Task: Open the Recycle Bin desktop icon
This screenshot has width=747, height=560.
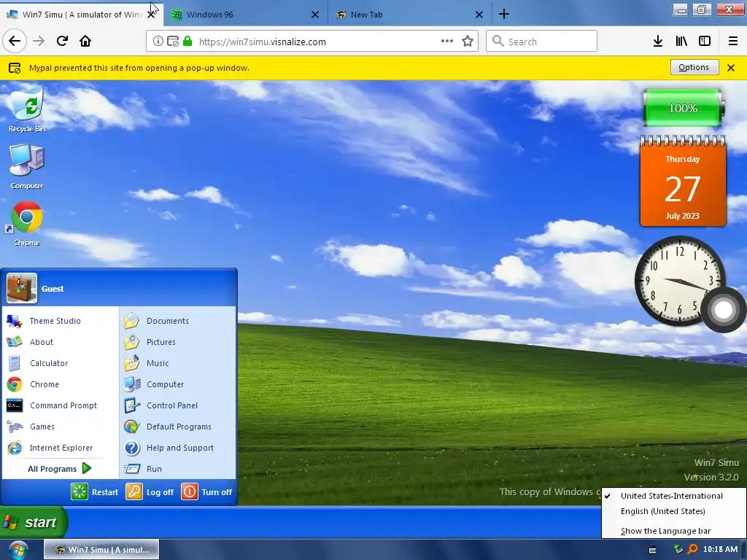Action: (x=27, y=109)
